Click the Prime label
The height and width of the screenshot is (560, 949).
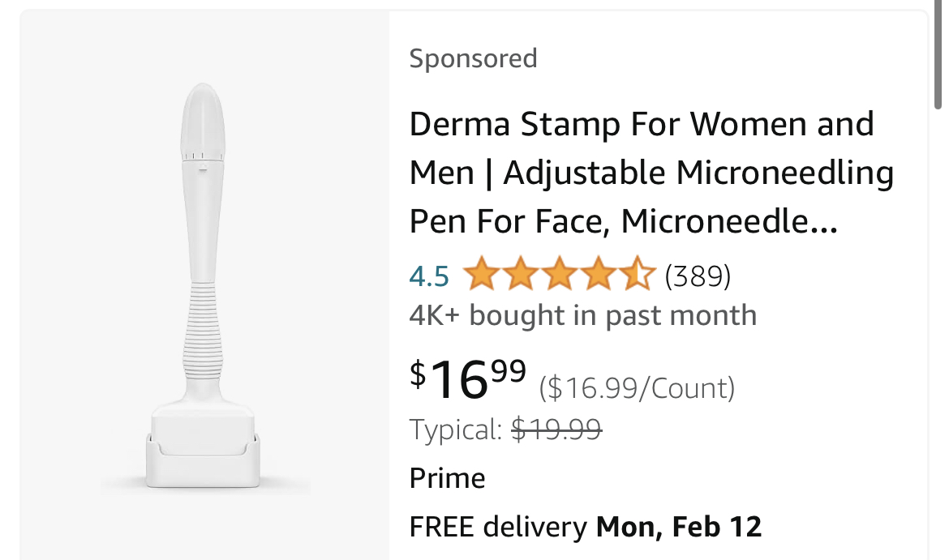click(x=447, y=478)
